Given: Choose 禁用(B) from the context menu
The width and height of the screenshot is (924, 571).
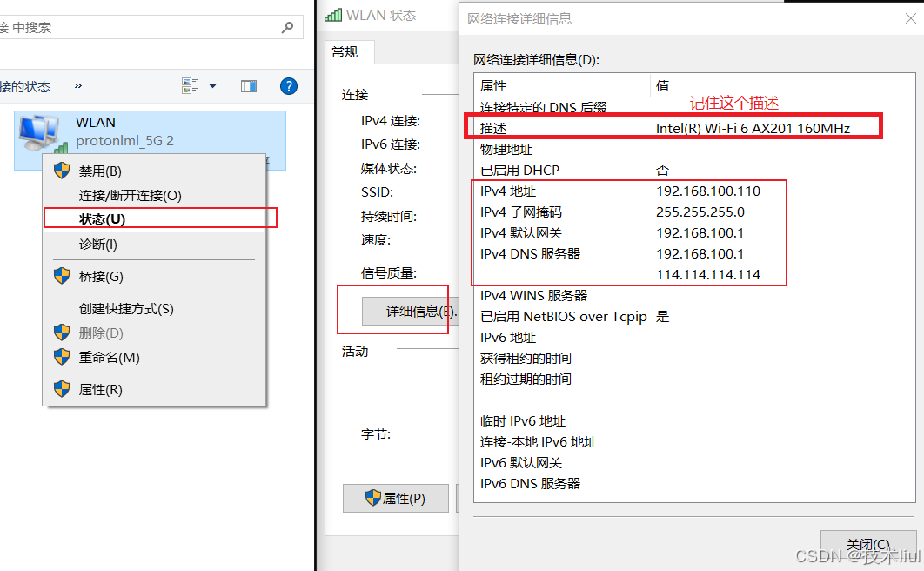Looking at the screenshot, I should point(154,171).
